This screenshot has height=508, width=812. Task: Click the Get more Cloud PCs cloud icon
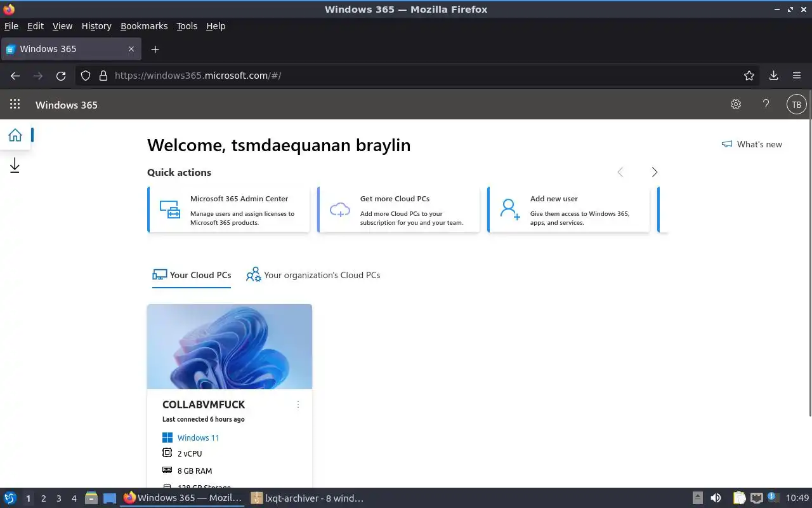point(340,210)
